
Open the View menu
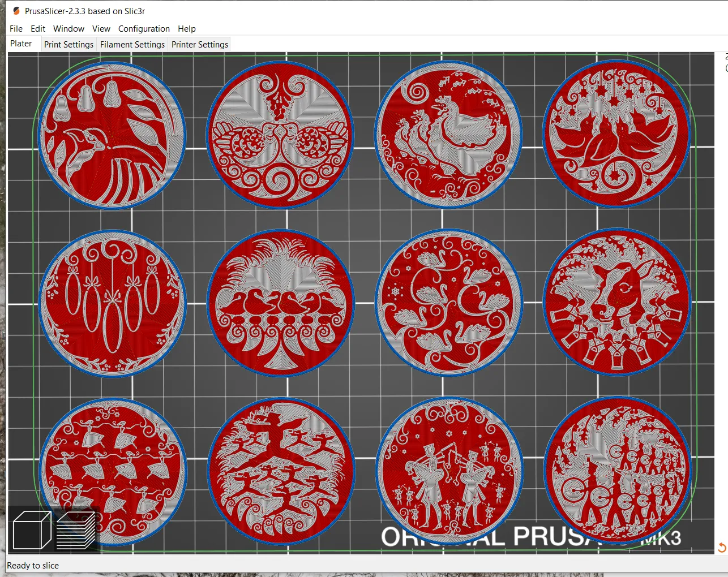pos(101,28)
